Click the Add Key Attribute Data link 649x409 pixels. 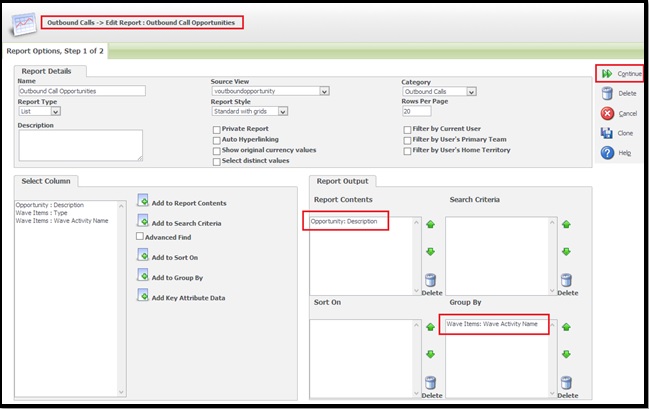tap(188, 298)
